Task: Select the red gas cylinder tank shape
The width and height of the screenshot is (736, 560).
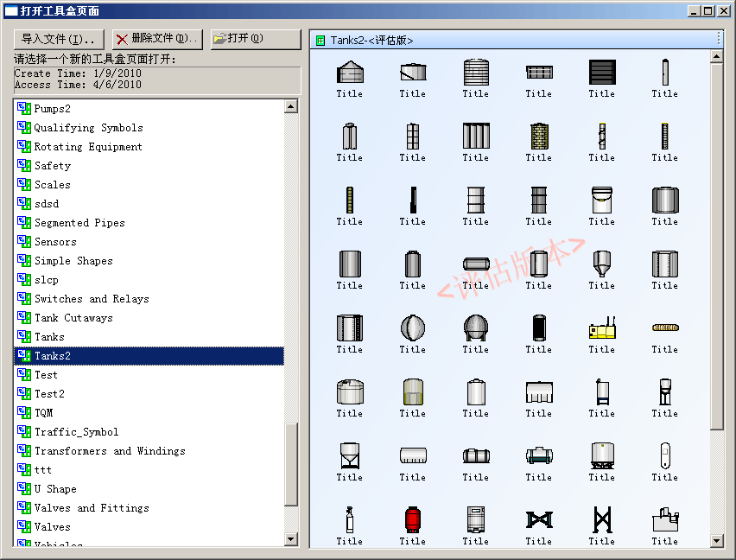Action: 412,519
